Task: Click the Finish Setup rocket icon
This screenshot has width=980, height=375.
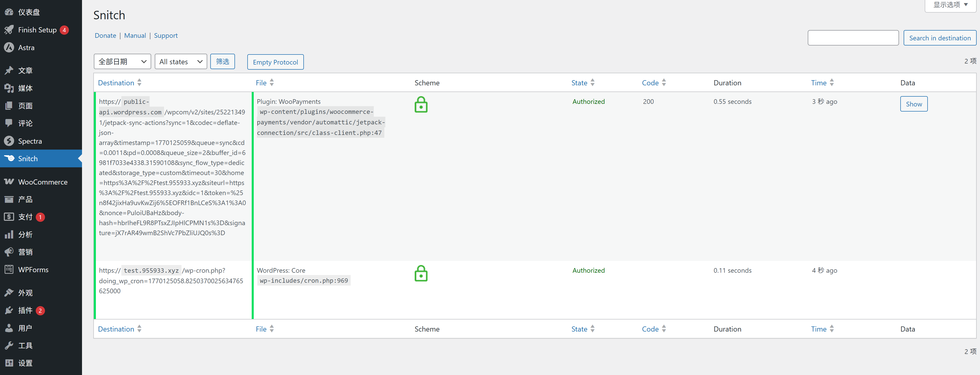Action: (9, 30)
